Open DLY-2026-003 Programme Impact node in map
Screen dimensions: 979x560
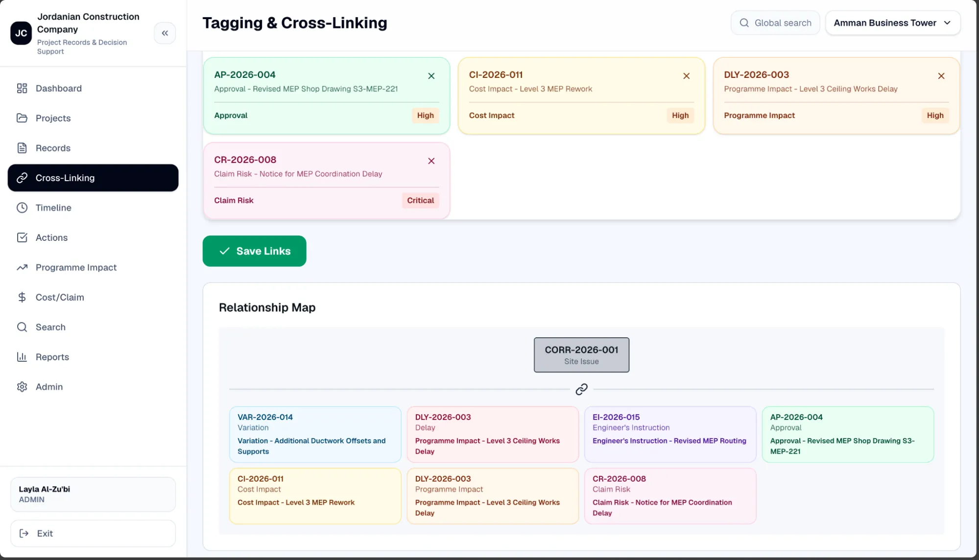pos(493,496)
